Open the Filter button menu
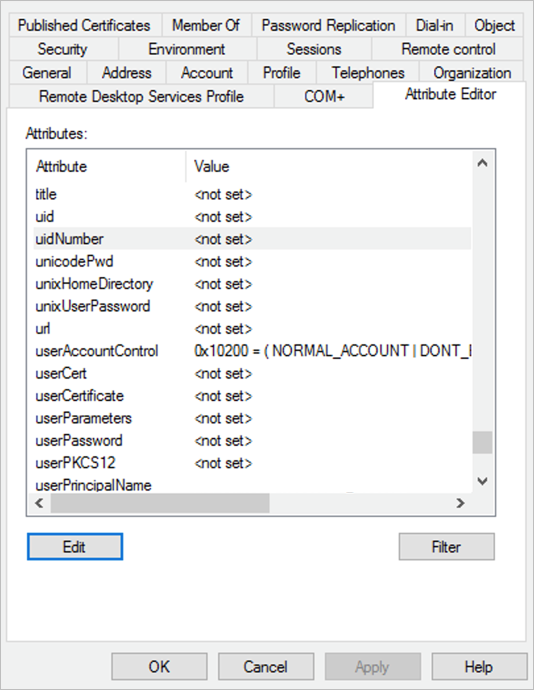The width and height of the screenshot is (534, 690). pyautogui.click(x=446, y=547)
